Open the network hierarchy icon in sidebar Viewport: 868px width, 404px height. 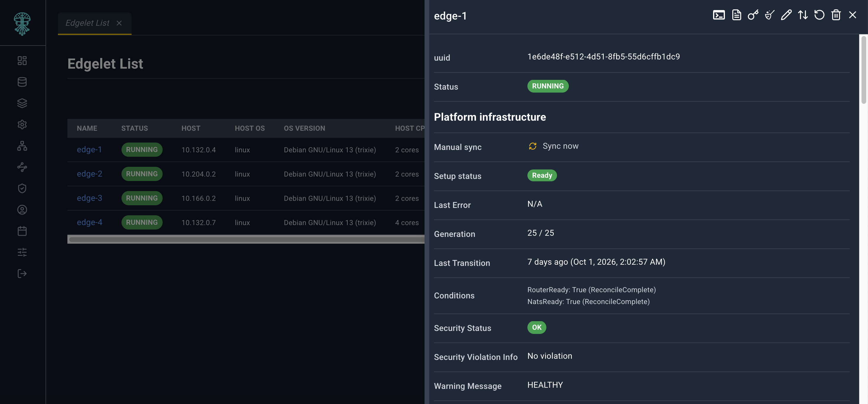22,146
